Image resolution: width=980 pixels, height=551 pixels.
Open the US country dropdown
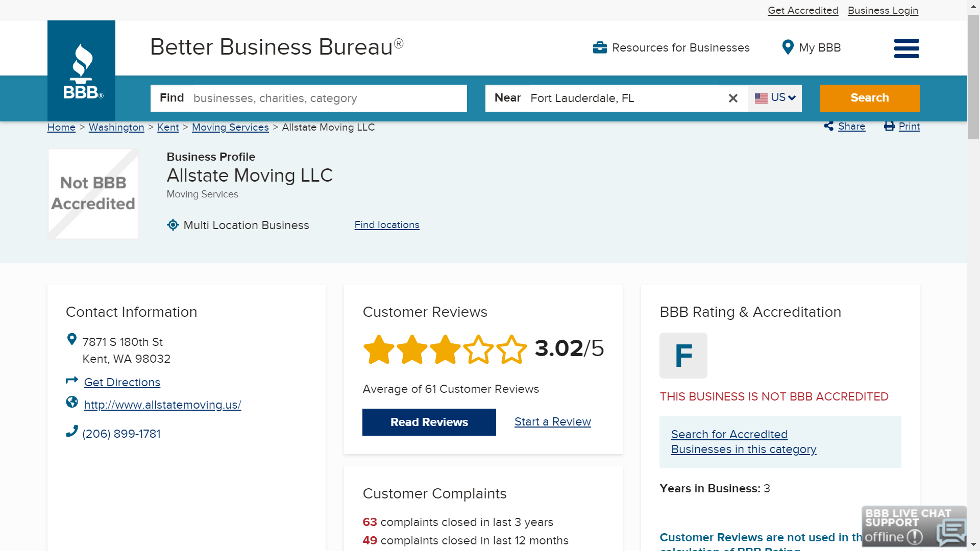point(775,98)
